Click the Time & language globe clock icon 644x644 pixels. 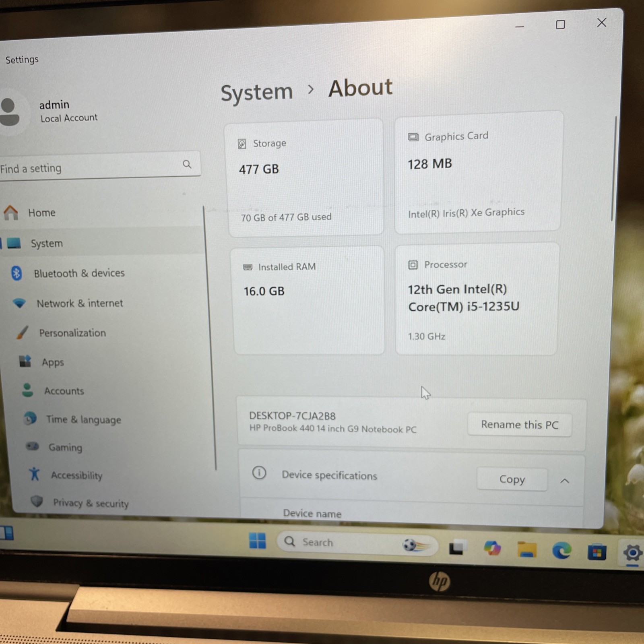(30, 419)
